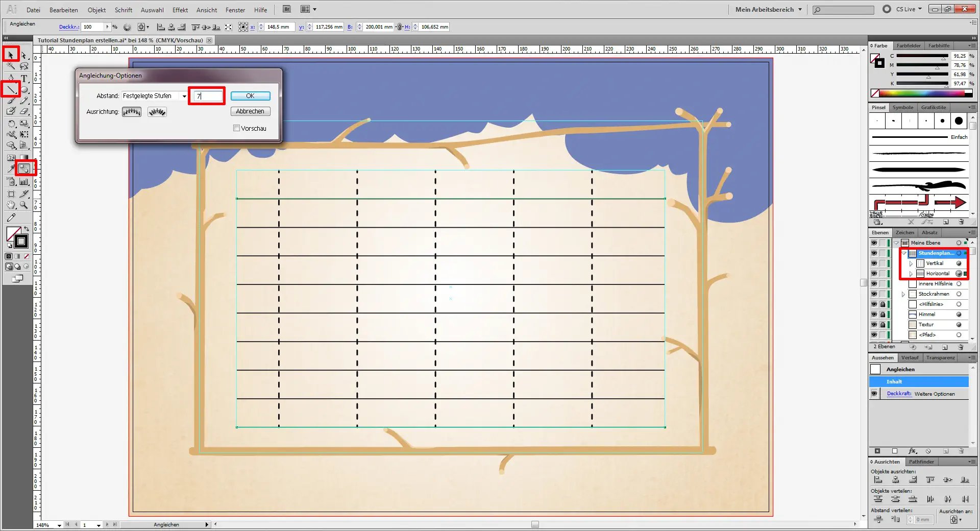Click Abbrechen to cancel the dialog
Viewport: 980px width, 531px height.
coord(250,111)
